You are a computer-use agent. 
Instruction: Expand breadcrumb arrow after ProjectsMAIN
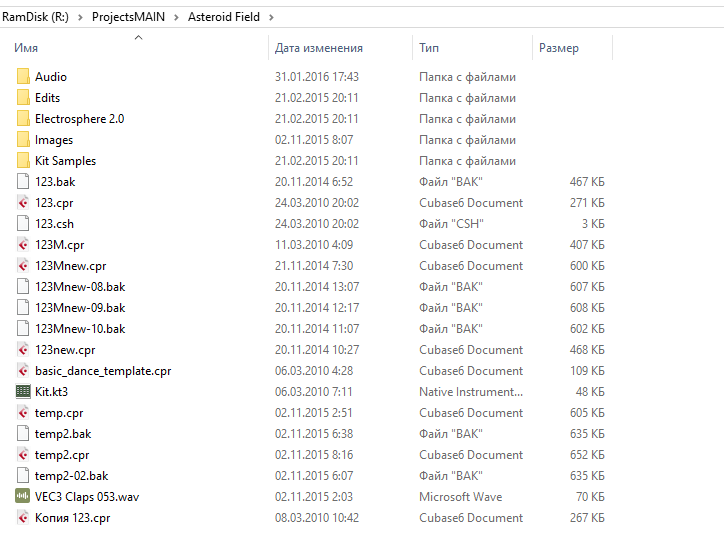pos(176,18)
